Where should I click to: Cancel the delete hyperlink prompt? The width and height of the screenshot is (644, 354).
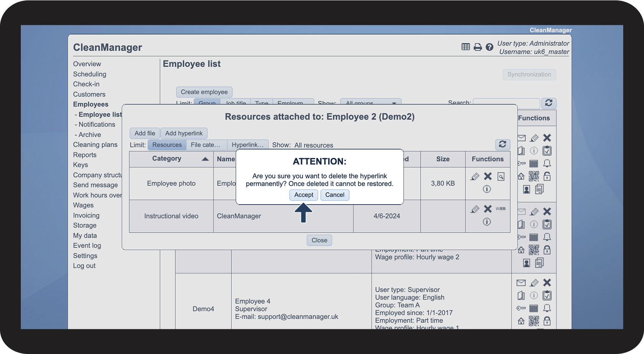[335, 195]
